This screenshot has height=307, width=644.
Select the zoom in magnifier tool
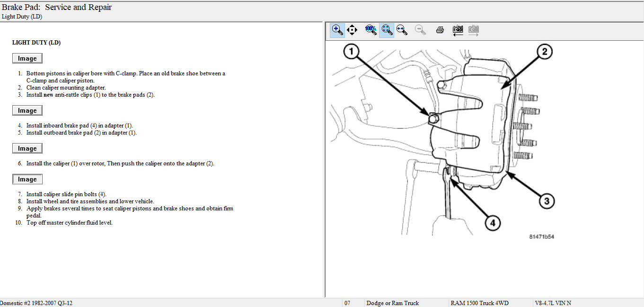pos(337,30)
